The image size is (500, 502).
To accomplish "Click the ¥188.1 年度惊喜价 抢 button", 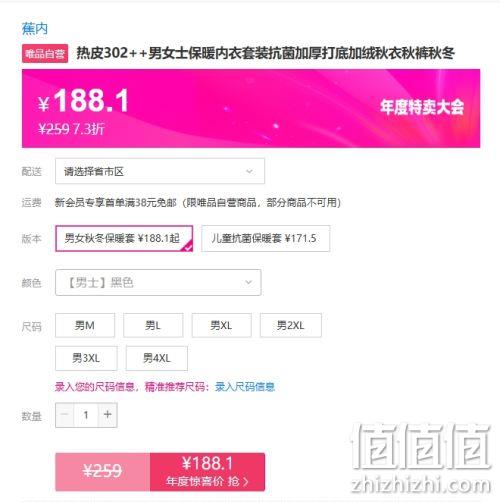I will [x=207, y=472].
